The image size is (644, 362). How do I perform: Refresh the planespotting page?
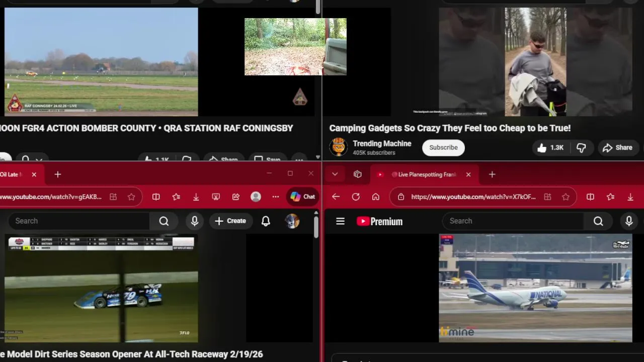tap(356, 197)
